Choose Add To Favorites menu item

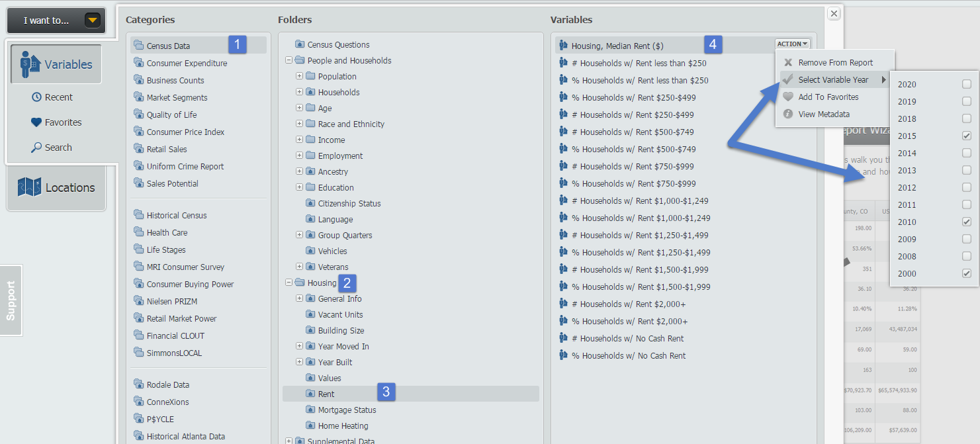(828, 97)
